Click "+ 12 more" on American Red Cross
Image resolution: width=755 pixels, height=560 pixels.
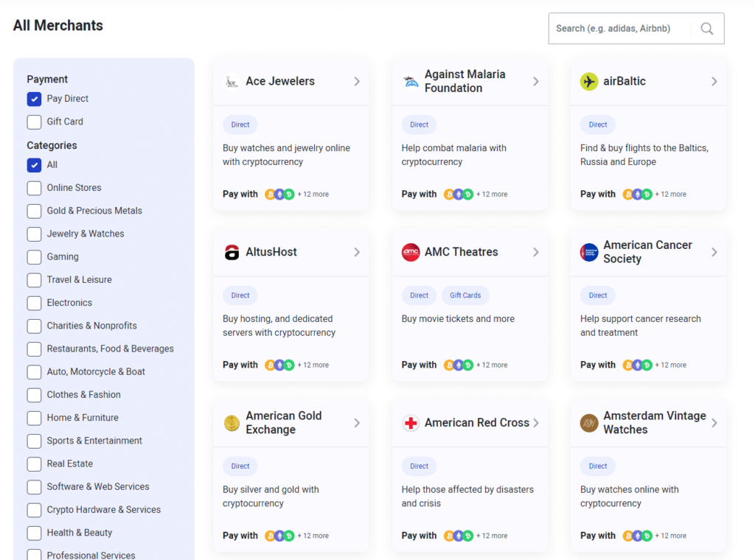click(492, 536)
